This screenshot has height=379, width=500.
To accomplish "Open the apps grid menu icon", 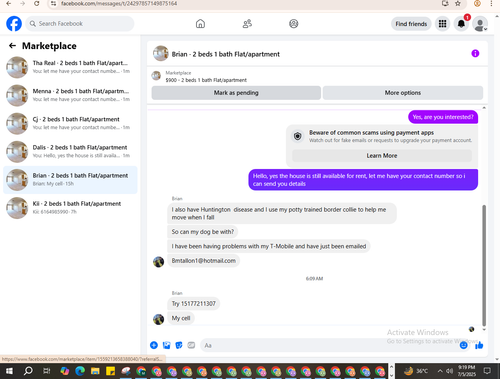I will pyautogui.click(x=442, y=24).
